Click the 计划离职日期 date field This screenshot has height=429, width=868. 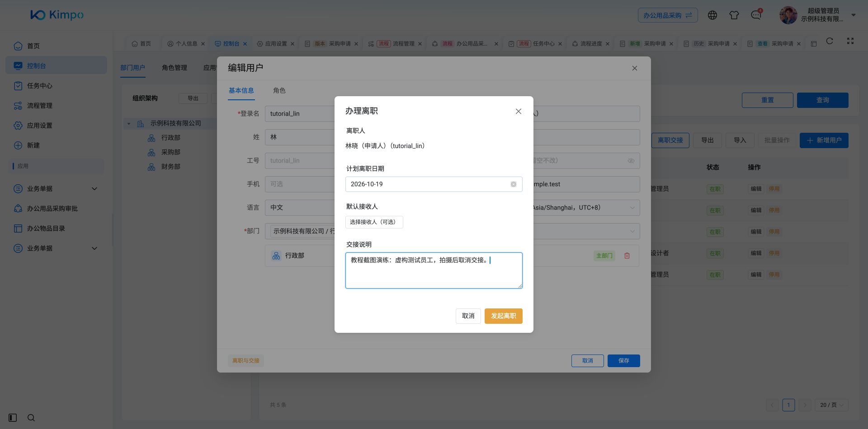click(434, 184)
